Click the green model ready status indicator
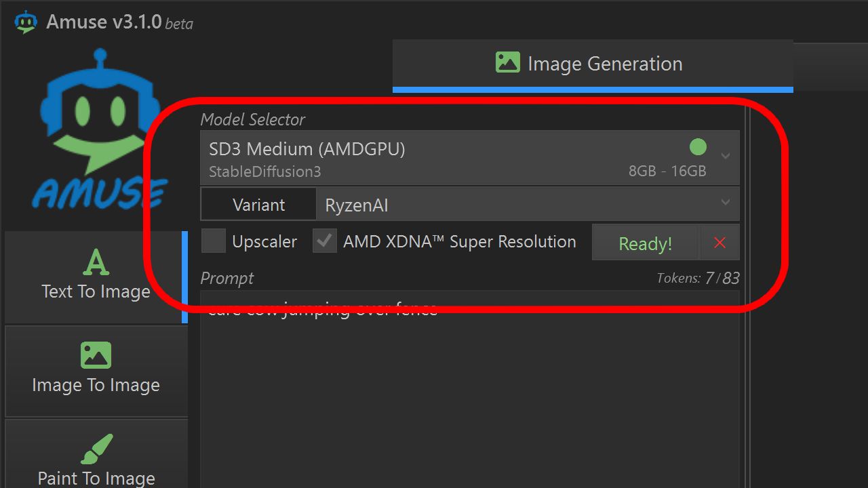This screenshot has width=868, height=488. pos(698,146)
